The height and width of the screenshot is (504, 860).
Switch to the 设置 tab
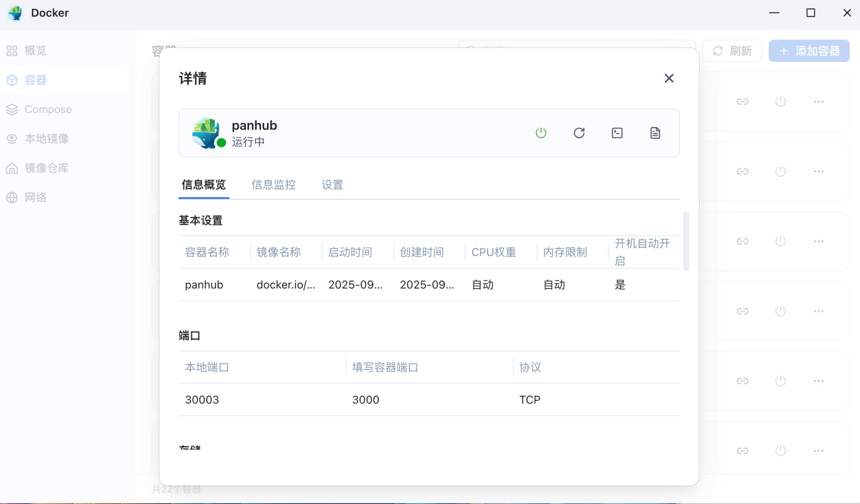click(332, 185)
